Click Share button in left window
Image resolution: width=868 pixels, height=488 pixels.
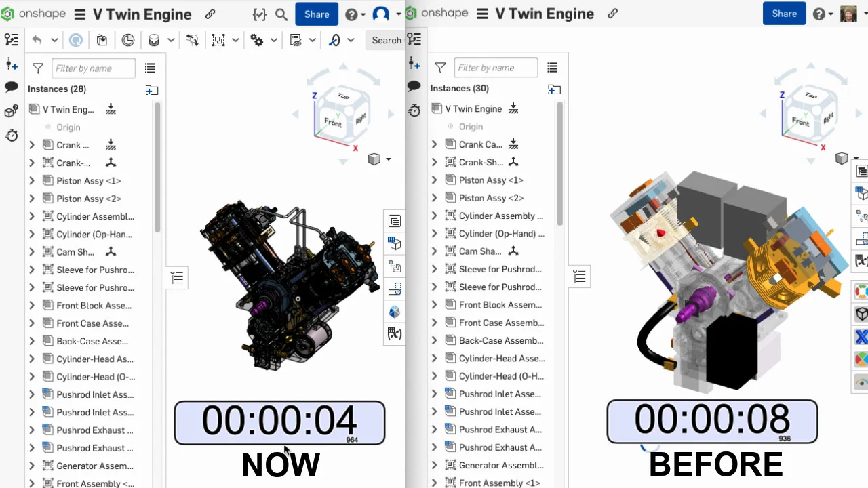(x=317, y=14)
